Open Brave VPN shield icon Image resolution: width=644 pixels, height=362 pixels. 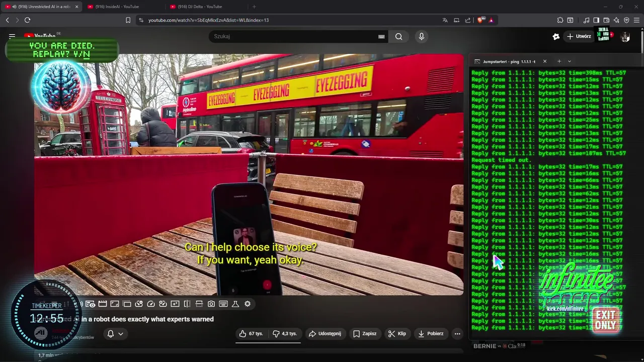click(x=626, y=20)
